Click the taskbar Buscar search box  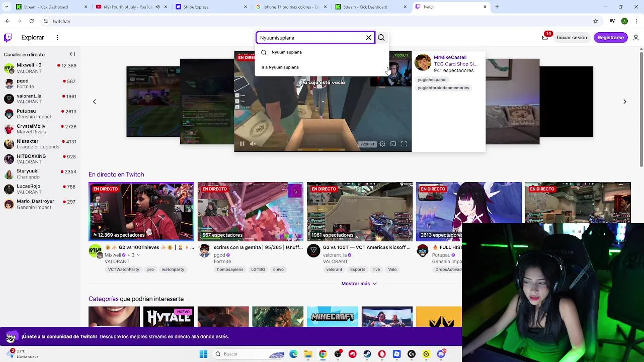pyautogui.click(x=248, y=354)
